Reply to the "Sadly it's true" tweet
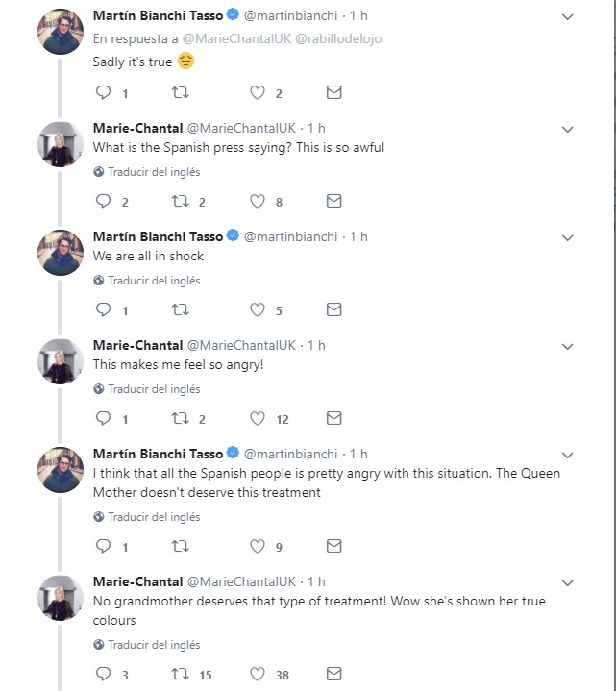The width and height of the screenshot is (616, 691). click(x=106, y=93)
